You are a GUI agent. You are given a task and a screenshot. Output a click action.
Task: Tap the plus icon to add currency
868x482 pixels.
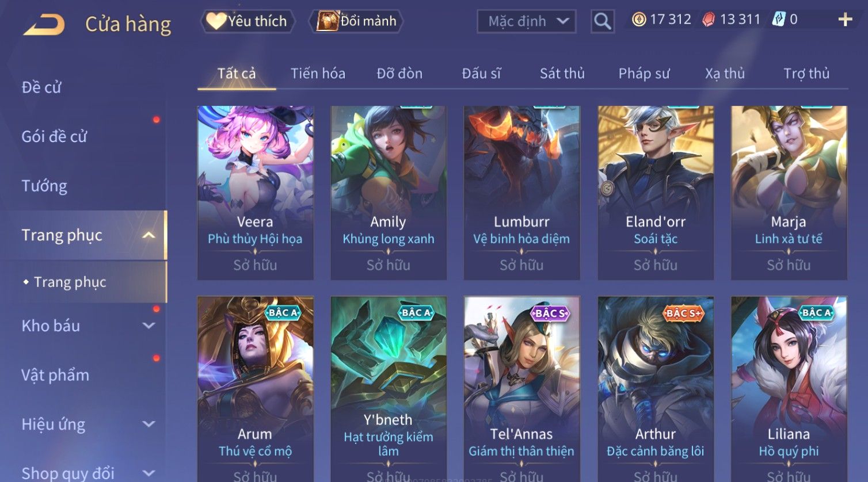(844, 20)
